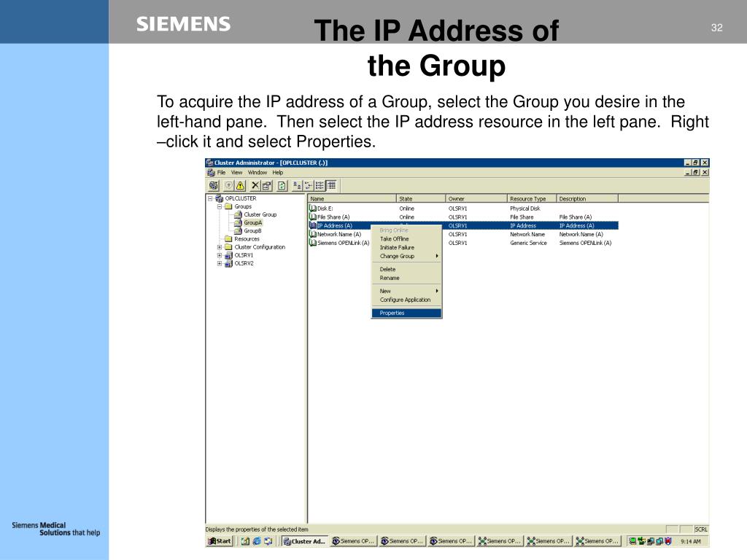Image resolution: width=747 pixels, height=560 pixels.
Task: Expand the OLSRV2 node
Action: point(220,263)
